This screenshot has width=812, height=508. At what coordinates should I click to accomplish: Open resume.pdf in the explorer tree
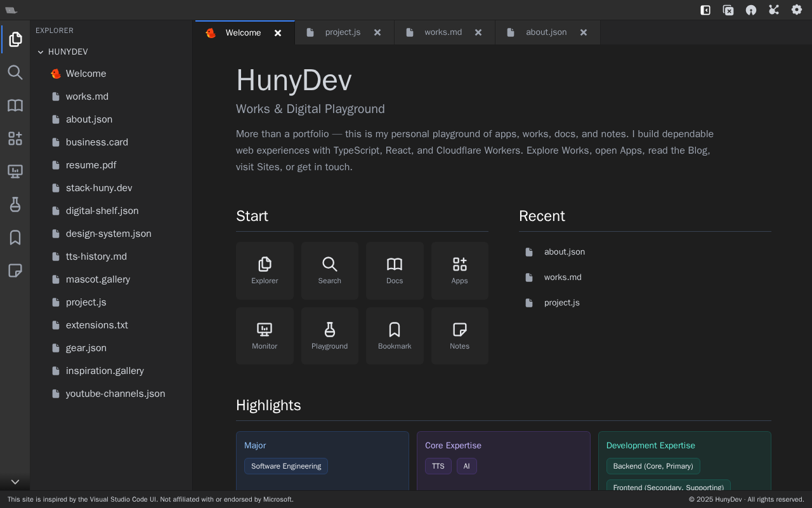pyautogui.click(x=91, y=165)
